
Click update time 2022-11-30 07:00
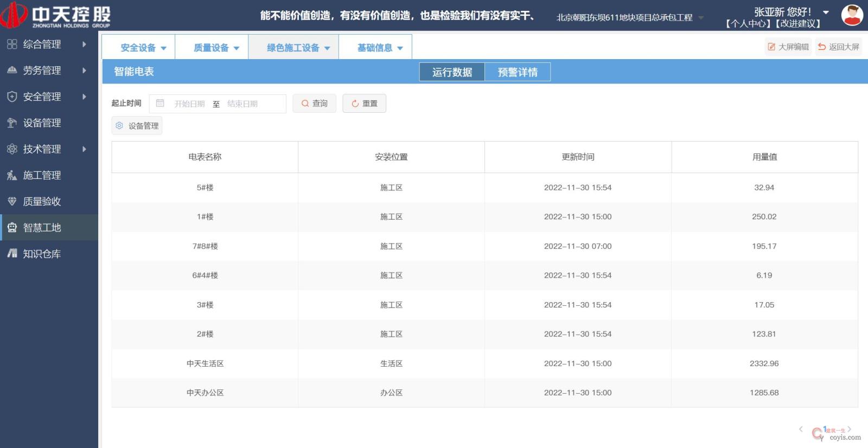click(578, 246)
